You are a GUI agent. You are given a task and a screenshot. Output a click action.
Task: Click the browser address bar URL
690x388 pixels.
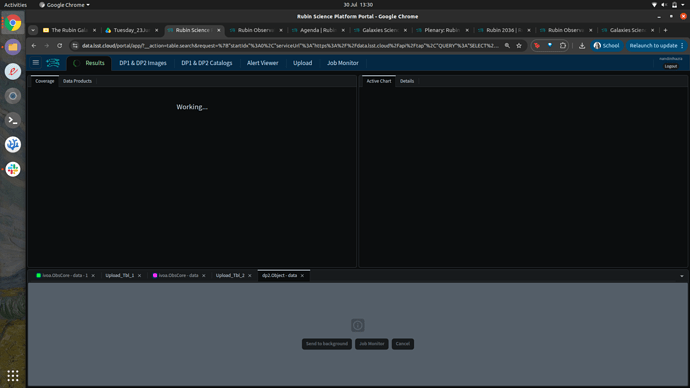point(290,46)
